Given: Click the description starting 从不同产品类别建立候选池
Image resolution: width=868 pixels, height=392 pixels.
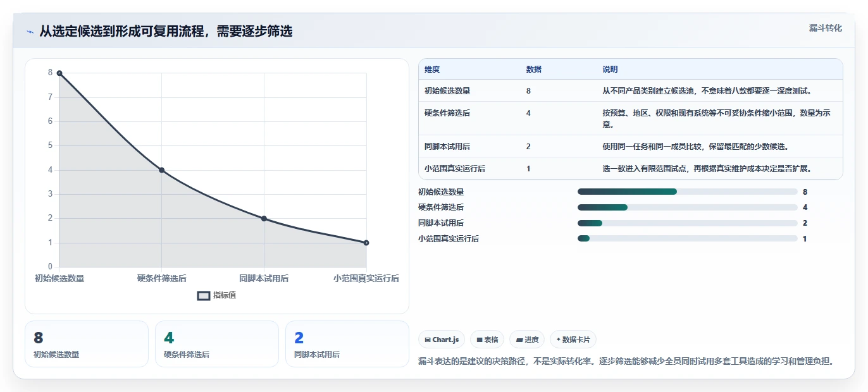Looking at the screenshot, I should click(707, 91).
